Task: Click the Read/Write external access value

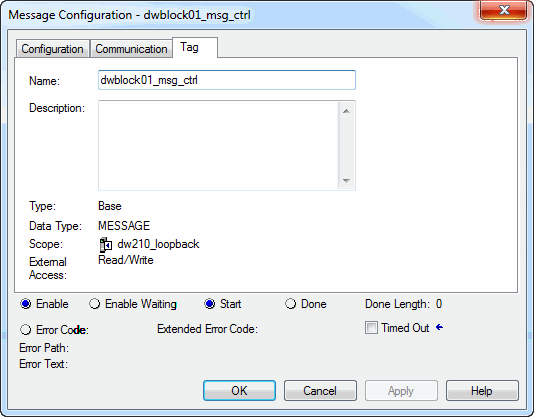Action: (126, 260)
